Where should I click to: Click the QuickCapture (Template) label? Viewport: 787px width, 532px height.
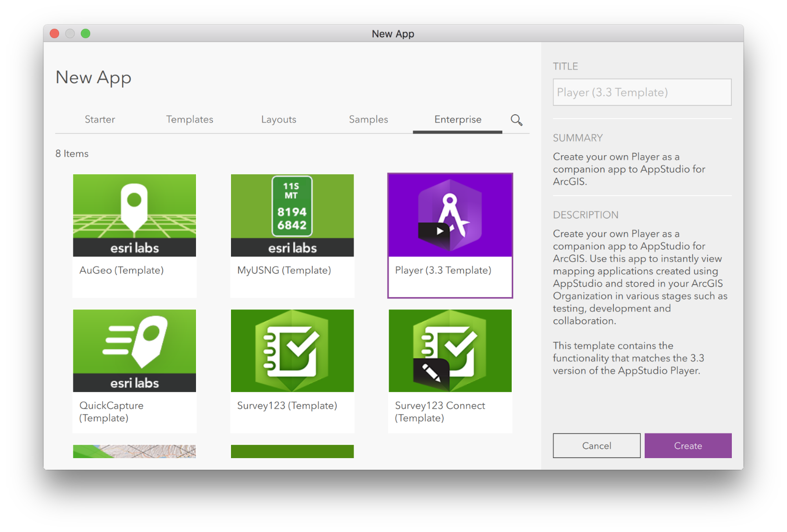coord(111,412)
